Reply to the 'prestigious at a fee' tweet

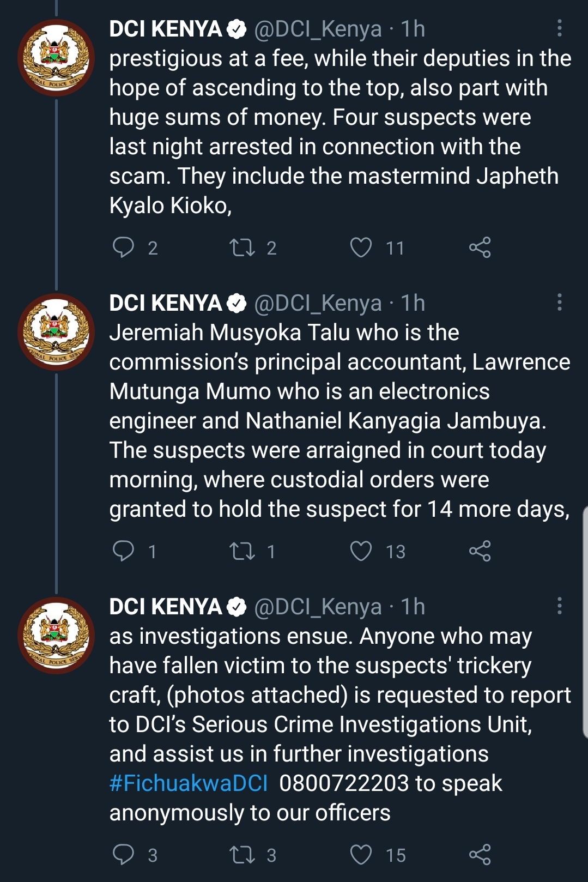(123, 247)
